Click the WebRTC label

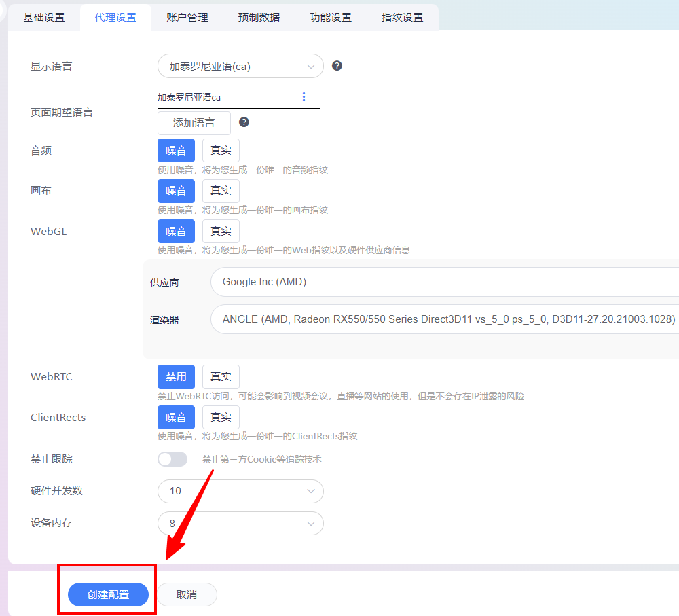[51, 376]
